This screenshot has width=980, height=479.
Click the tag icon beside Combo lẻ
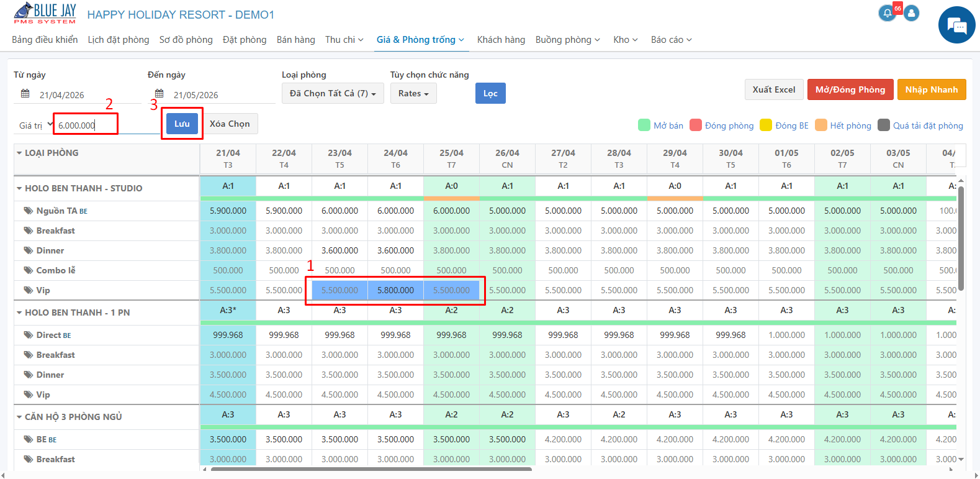click(x=29, y=270)
